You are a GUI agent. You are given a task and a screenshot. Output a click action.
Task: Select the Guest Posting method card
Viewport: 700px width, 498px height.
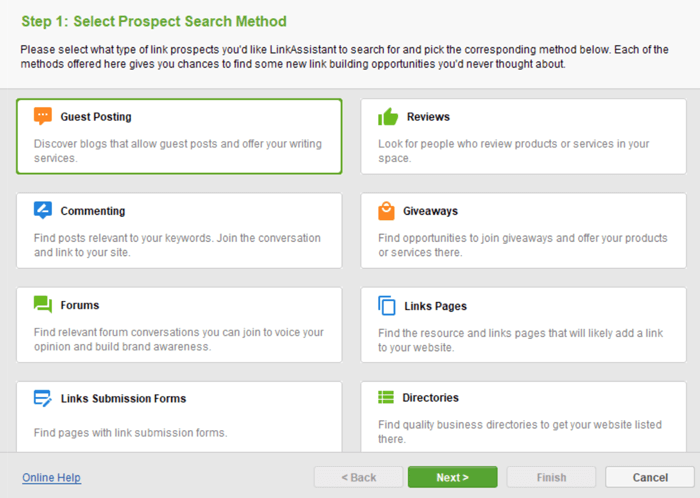(179, 136)
